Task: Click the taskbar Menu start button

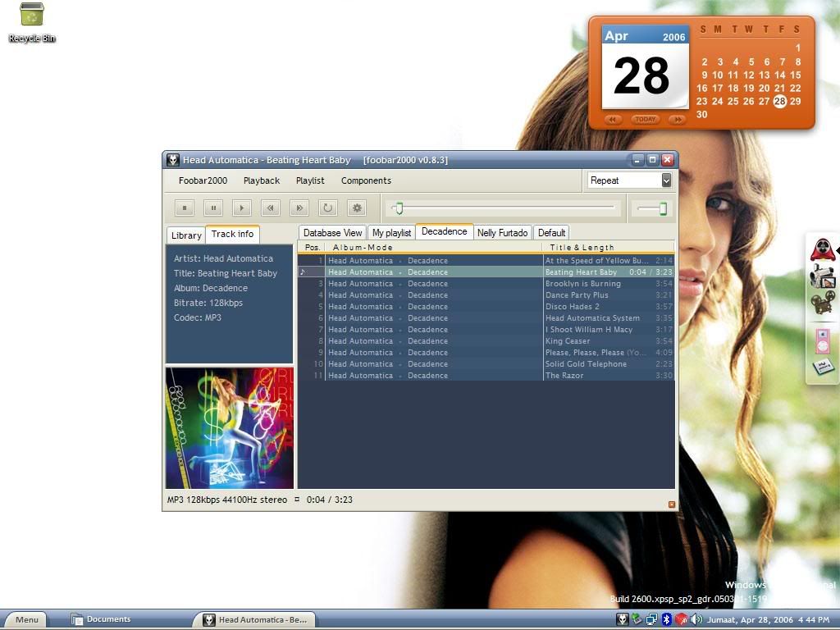Action: point(26,619)
